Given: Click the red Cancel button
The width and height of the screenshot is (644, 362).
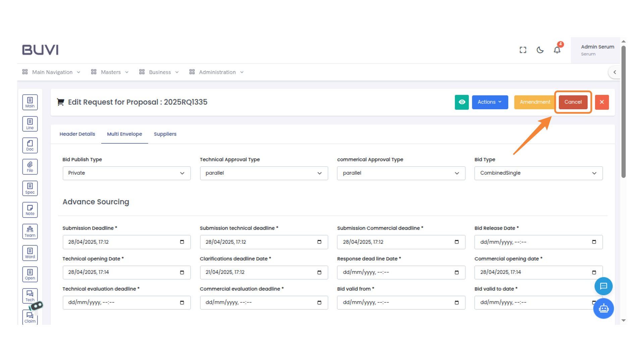Looking at the screenshot, I should point(573,102).
